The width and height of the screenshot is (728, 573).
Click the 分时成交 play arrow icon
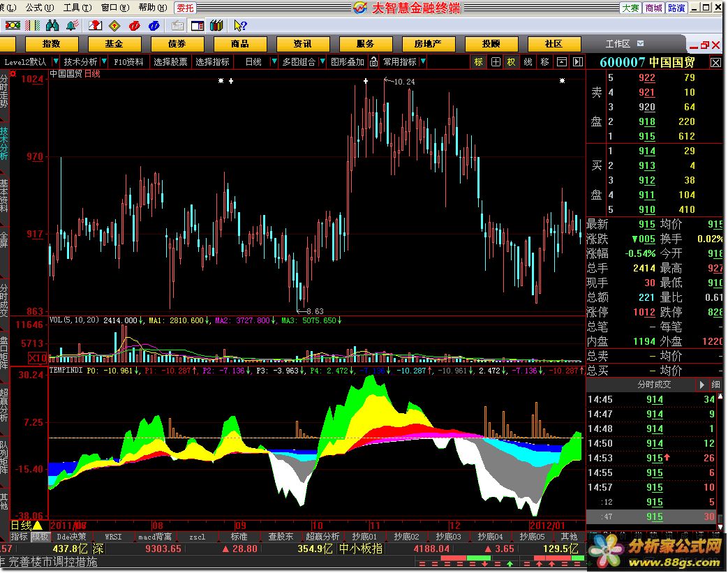coord(702,385)
